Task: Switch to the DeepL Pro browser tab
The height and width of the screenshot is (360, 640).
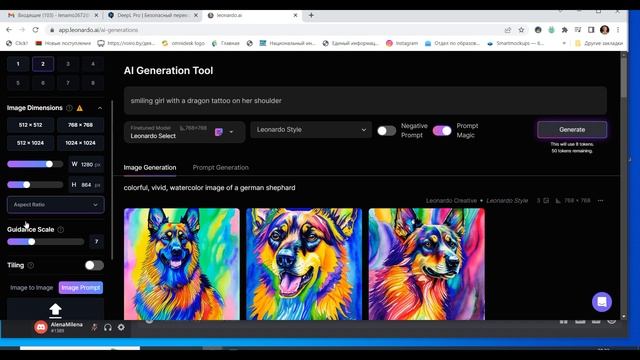Action: coord(152,15)
